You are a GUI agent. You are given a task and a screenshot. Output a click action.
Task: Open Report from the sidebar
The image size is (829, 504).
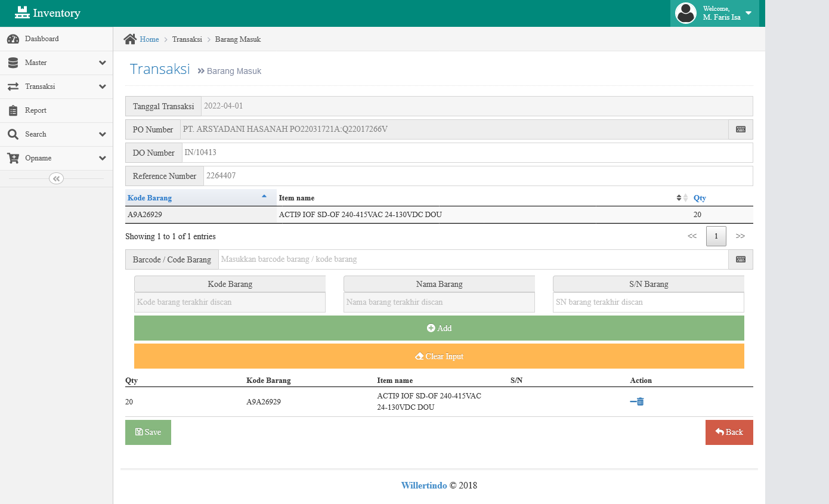[36, 110]
